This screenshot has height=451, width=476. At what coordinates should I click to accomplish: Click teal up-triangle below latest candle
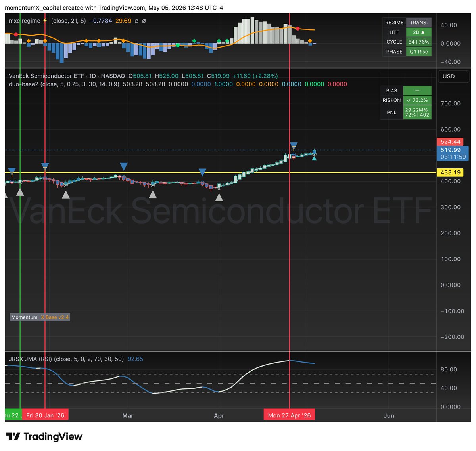coord(314,158)
